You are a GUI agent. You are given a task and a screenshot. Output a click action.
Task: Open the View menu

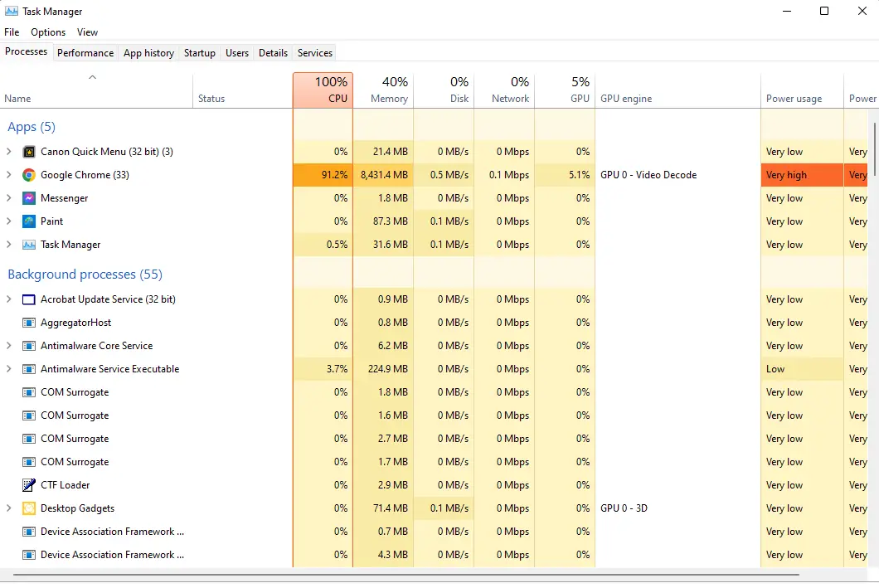(87, 32)
